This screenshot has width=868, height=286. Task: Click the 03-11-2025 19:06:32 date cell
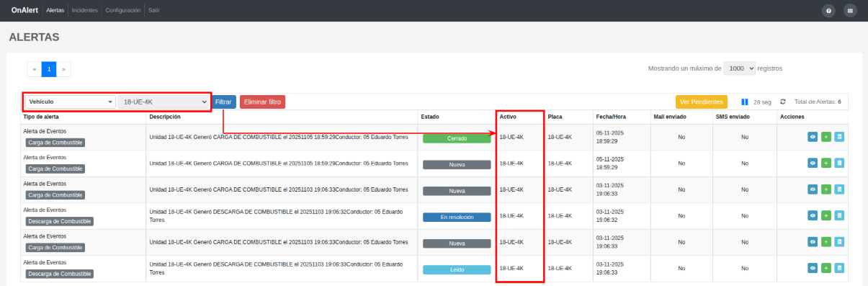pos(611,215)
